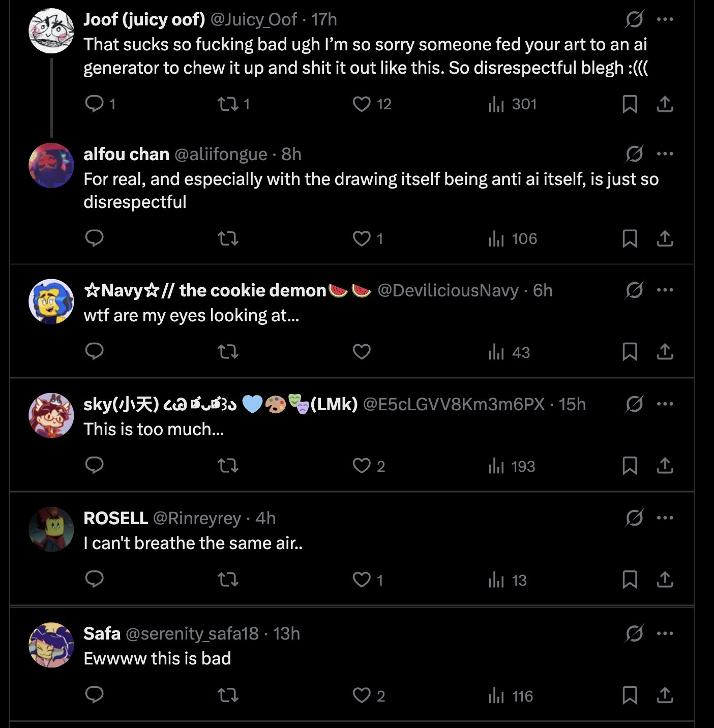Like alfou chan's reply
The width and height of the screenshot is (714, 728).
362,238
